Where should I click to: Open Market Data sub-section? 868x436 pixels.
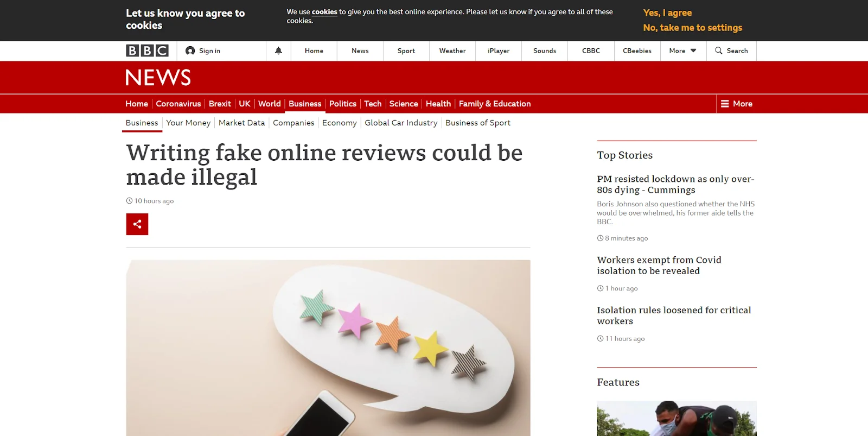(242, 123)
